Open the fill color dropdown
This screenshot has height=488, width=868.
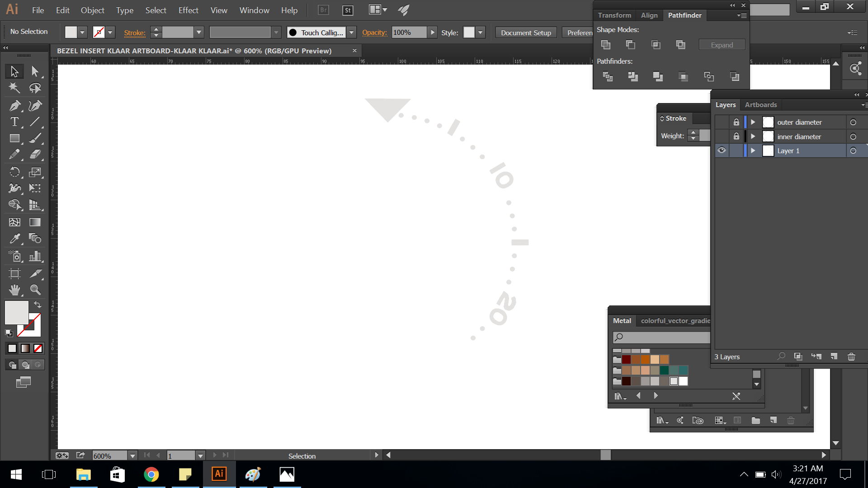82,33
